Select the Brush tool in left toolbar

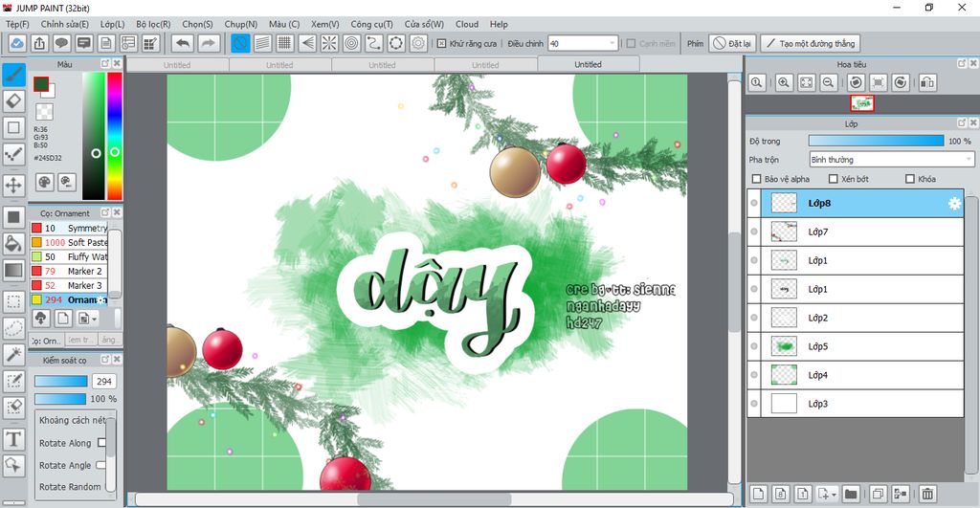pyautogui.click(x=13, y=75)
